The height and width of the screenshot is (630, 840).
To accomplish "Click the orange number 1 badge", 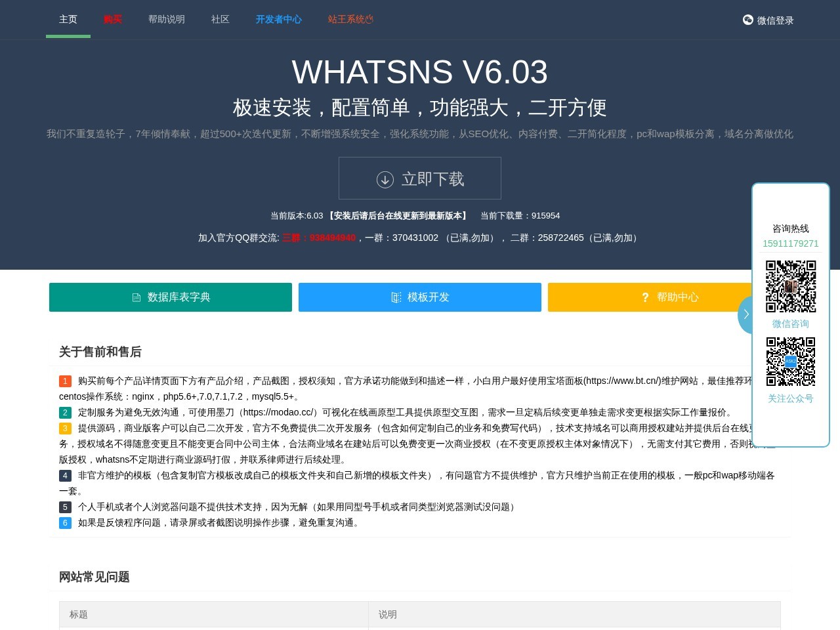I will [65, 381].
